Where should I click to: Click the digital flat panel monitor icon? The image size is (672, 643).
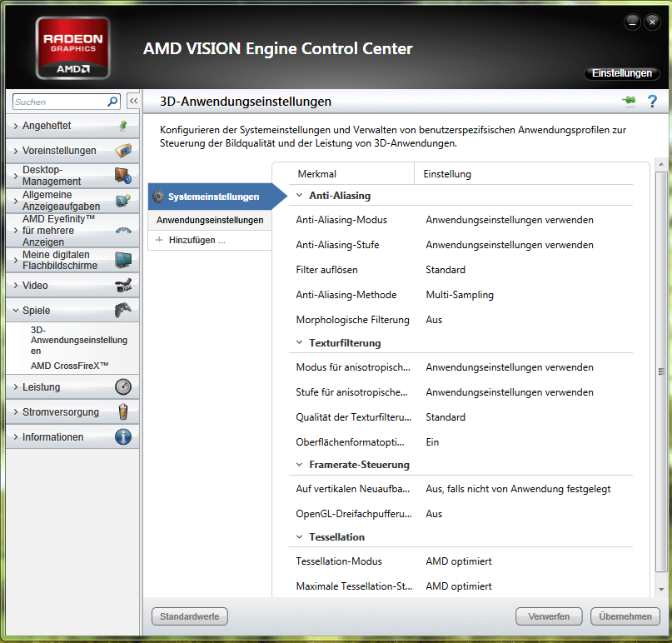pyautogui.click(x=123, y=260)
